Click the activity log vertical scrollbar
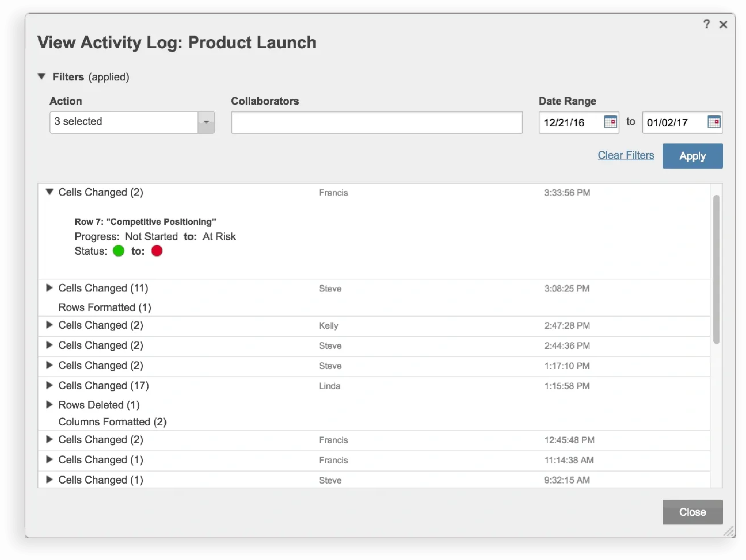746x560 pixels. click(716, 270)
